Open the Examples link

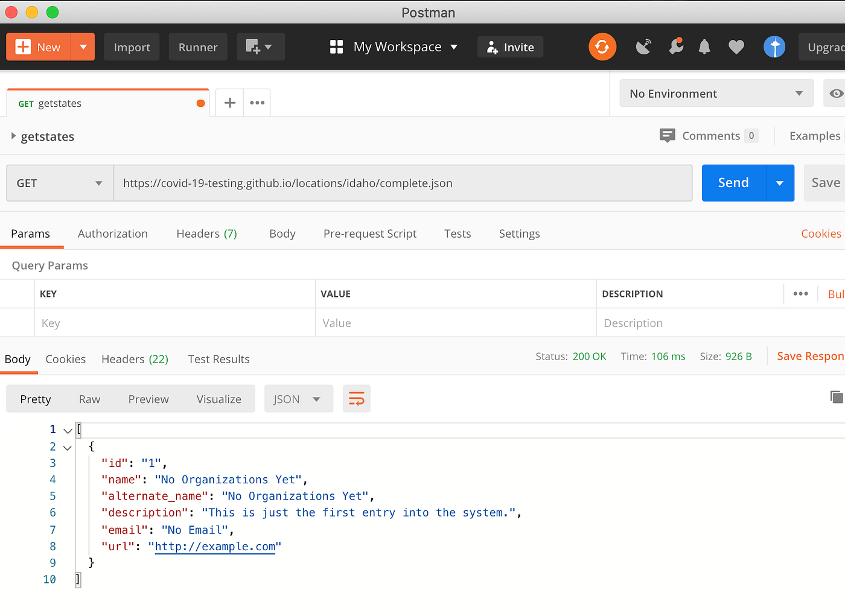pos(815,136)
